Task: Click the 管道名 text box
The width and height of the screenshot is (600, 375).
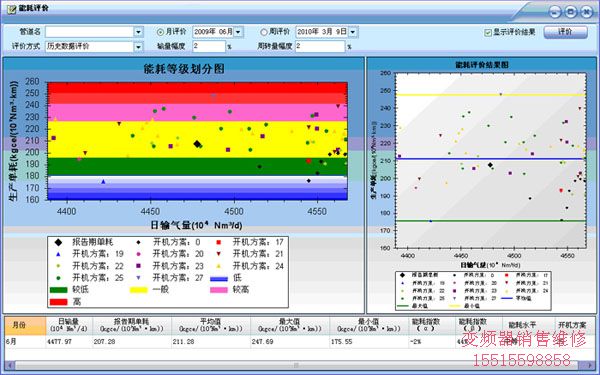Action: coord(90,32)
